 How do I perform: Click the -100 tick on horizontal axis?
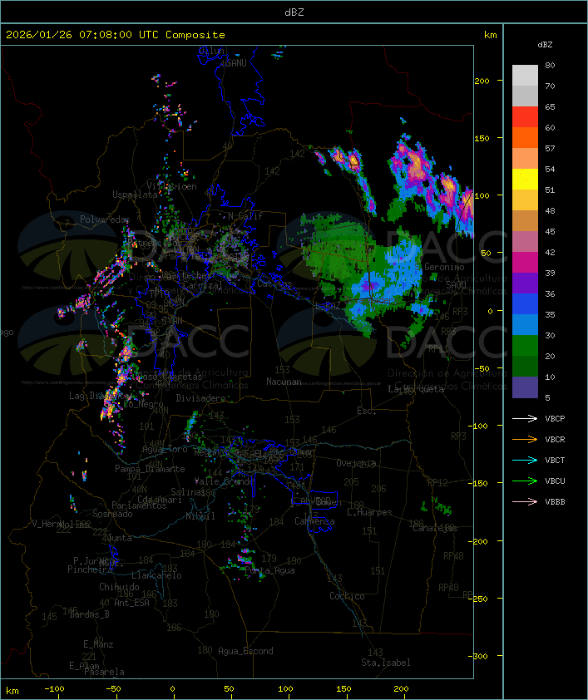56,689
